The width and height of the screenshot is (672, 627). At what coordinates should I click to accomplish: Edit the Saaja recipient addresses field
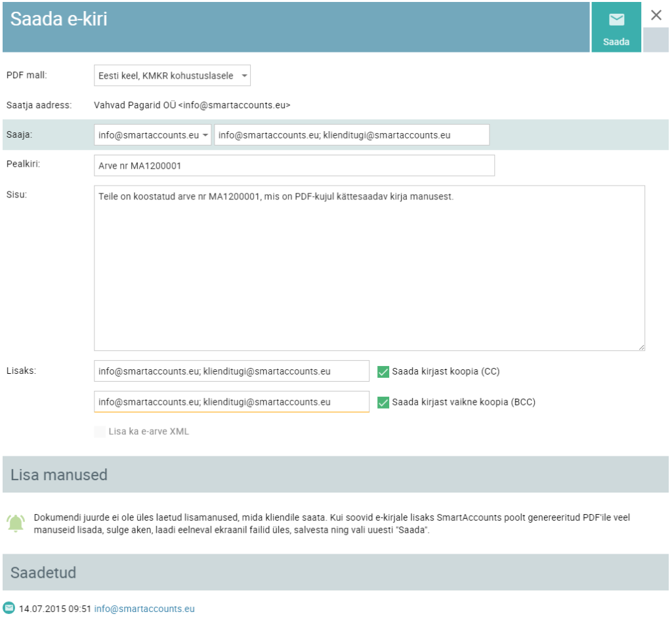[352, 135]
